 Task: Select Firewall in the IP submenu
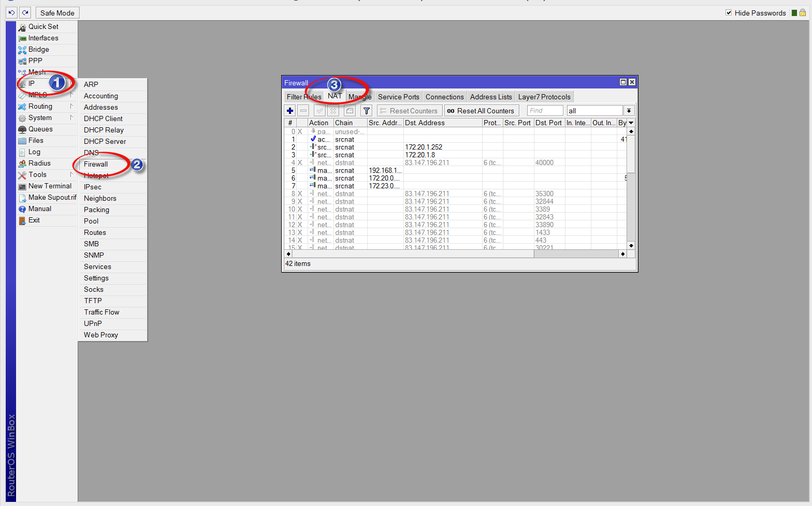pos(96,165)
